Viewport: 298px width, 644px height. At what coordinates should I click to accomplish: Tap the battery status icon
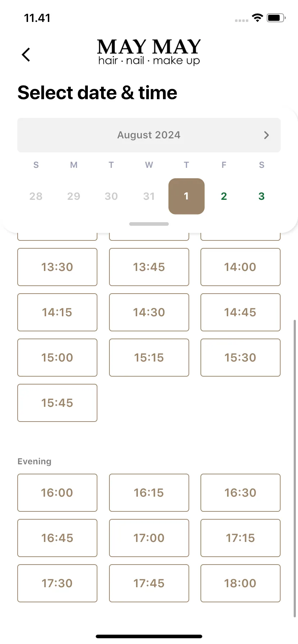[x=276, y=18]
